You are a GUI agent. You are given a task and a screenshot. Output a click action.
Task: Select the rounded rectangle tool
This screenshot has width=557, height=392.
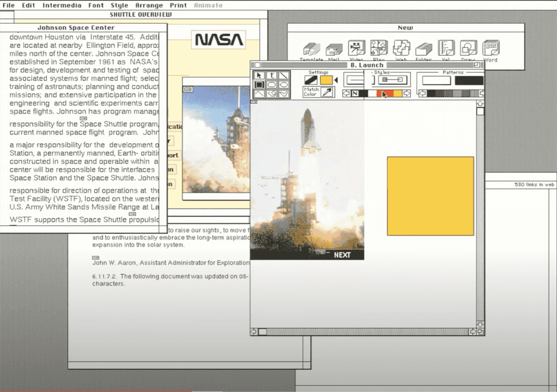pos(271,84)
